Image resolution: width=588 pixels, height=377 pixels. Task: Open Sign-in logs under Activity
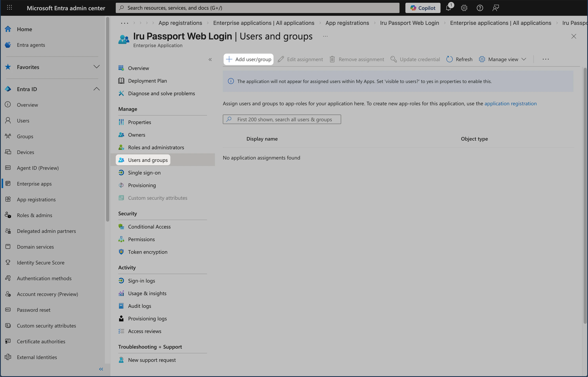click(142, 281)
